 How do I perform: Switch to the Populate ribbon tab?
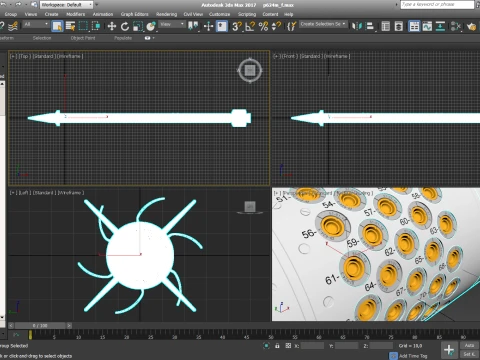tap(123, 38)
